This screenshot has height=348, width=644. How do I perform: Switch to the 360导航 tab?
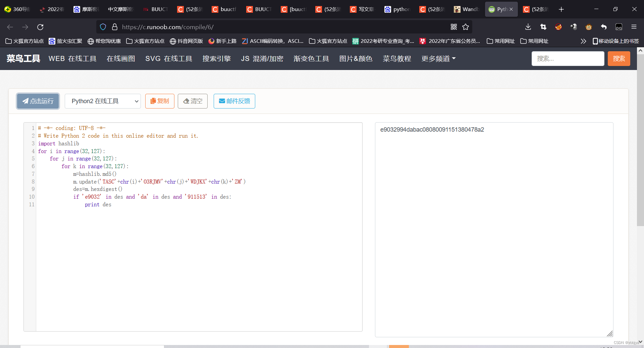(x=17, y=9)
